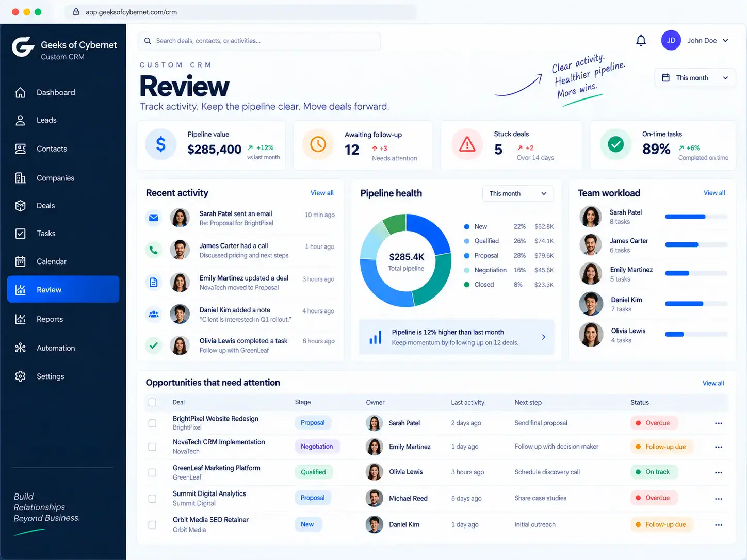The width and height of the screenshot is (747, 560).
Task: Click the browser address bar URL
Action: click(x=131, y=12)
